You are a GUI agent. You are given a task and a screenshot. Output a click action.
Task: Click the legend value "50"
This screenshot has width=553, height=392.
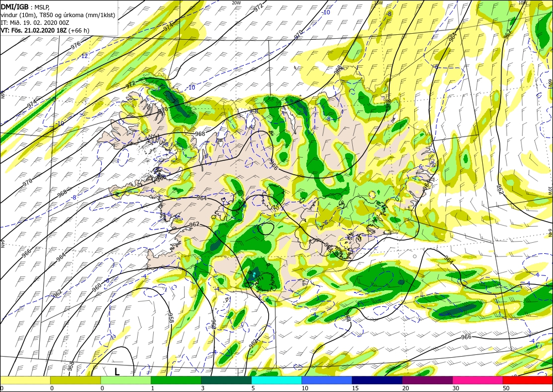tap(506, 388)
